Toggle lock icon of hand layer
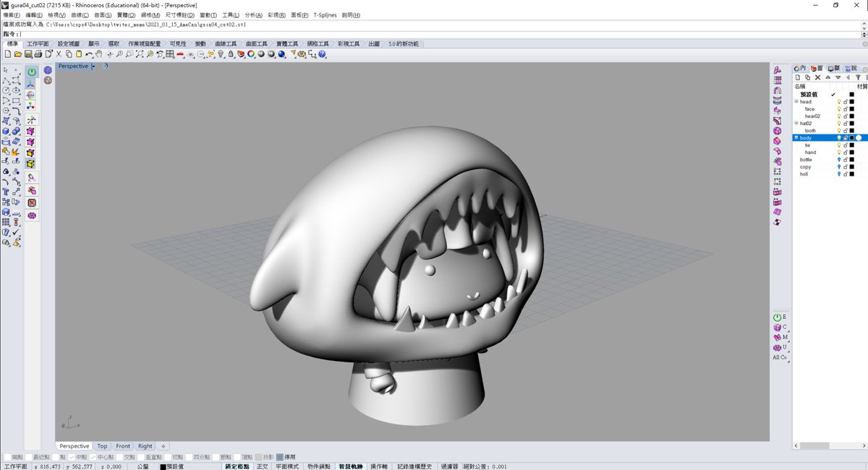Viewport: 868px width, 470px height. 846,153
